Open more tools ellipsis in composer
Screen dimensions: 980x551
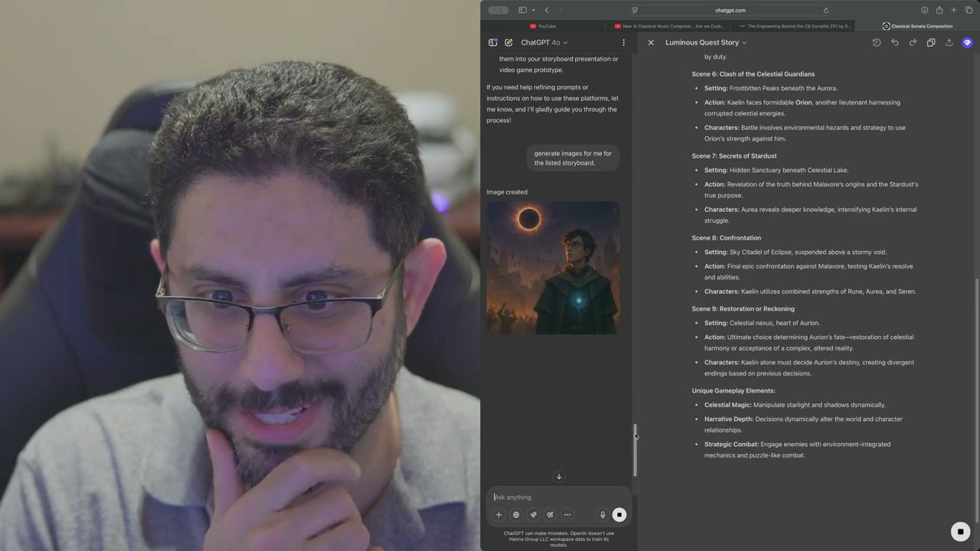(567, 515)
